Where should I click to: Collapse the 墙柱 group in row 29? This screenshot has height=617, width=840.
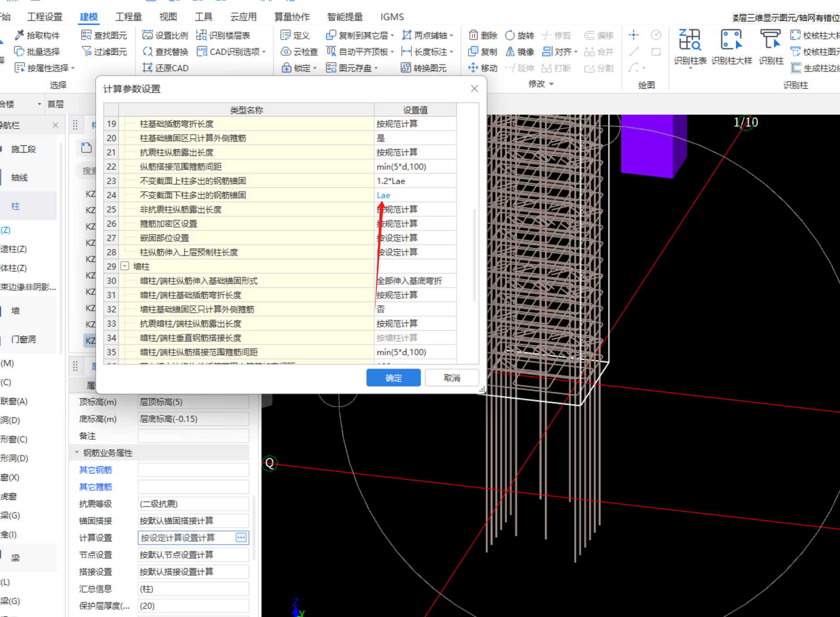[125, 266]
